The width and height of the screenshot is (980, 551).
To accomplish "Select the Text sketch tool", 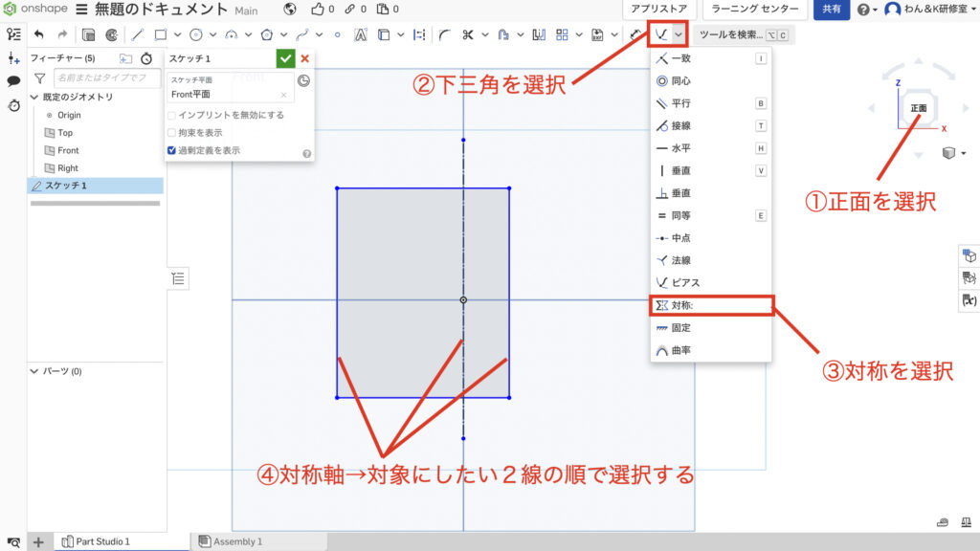I will click(x=361, y=35).
